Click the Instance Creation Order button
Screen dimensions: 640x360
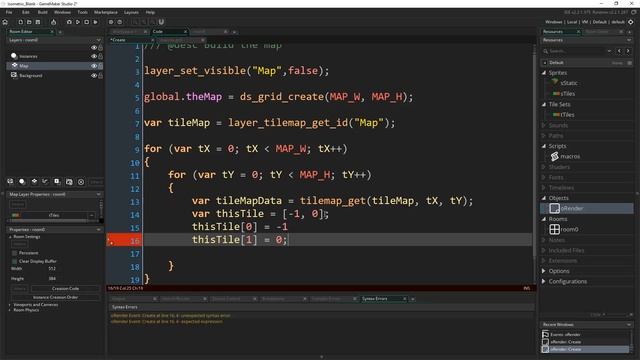pos(55,297)
